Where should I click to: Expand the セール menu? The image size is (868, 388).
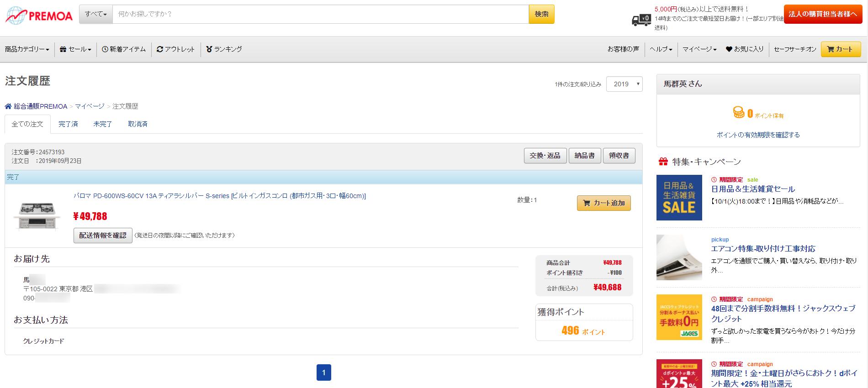point(76,49)
